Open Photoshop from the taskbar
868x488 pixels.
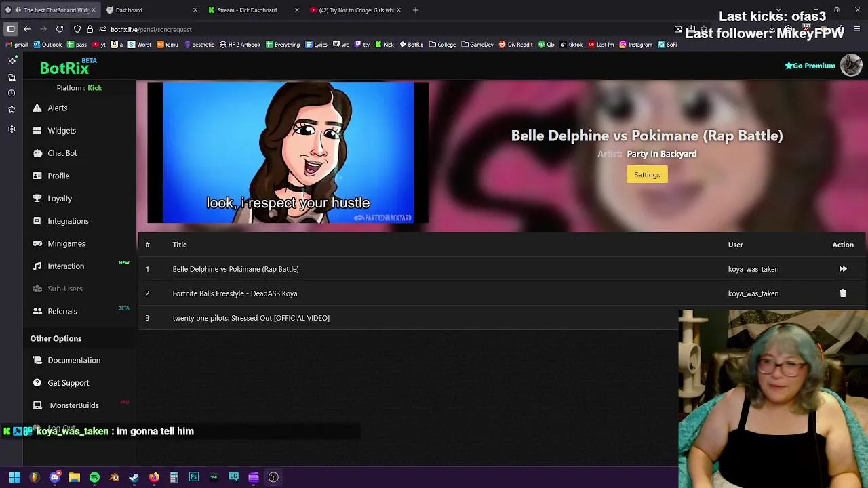[x=194, y=477]
